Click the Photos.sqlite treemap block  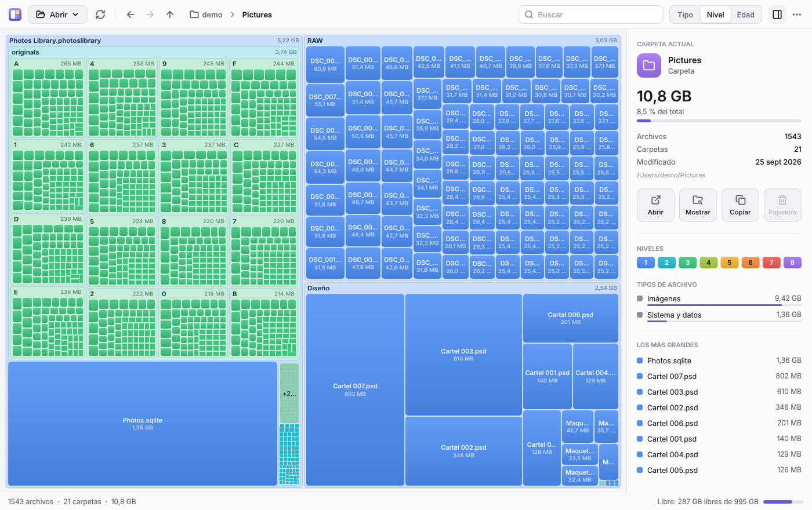point(143,424)
